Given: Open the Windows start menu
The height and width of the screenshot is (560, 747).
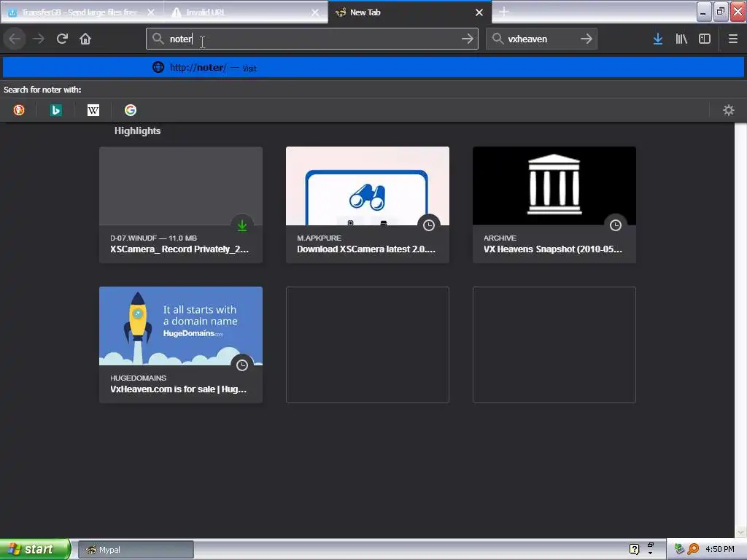Looking at the screenshot, I should coord(35,549).
